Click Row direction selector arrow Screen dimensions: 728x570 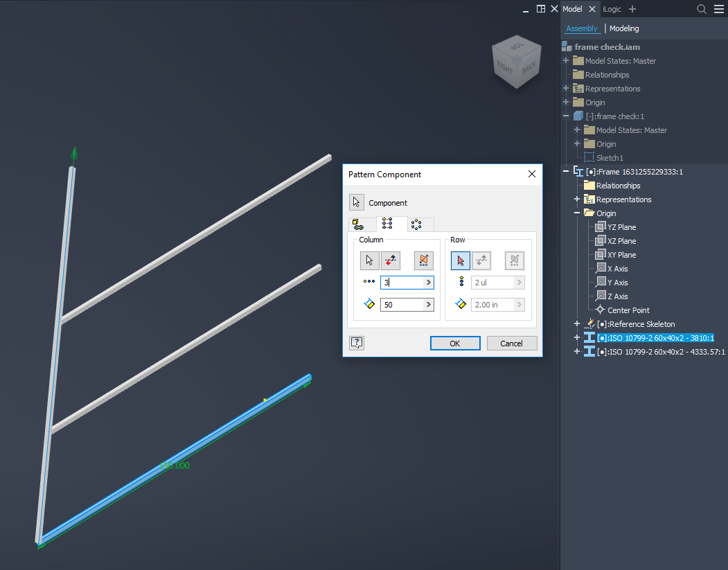tap(461, 260)
